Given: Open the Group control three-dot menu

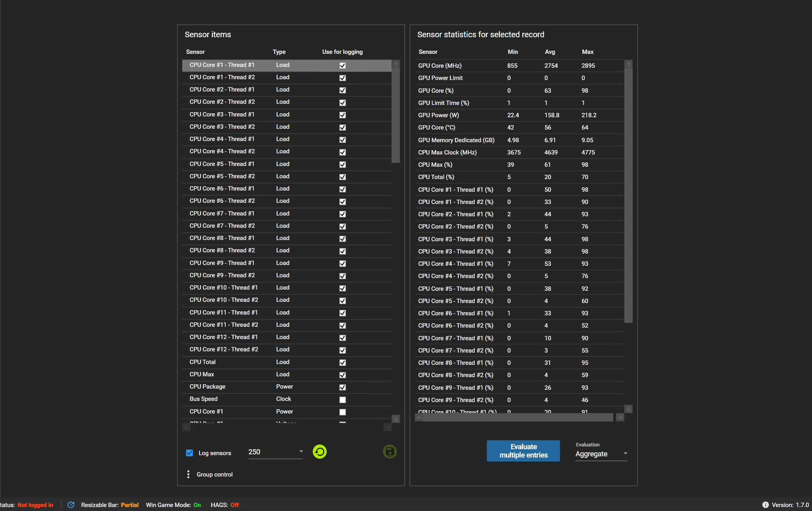Looking at the screenshot, I should tap(188, 474).
